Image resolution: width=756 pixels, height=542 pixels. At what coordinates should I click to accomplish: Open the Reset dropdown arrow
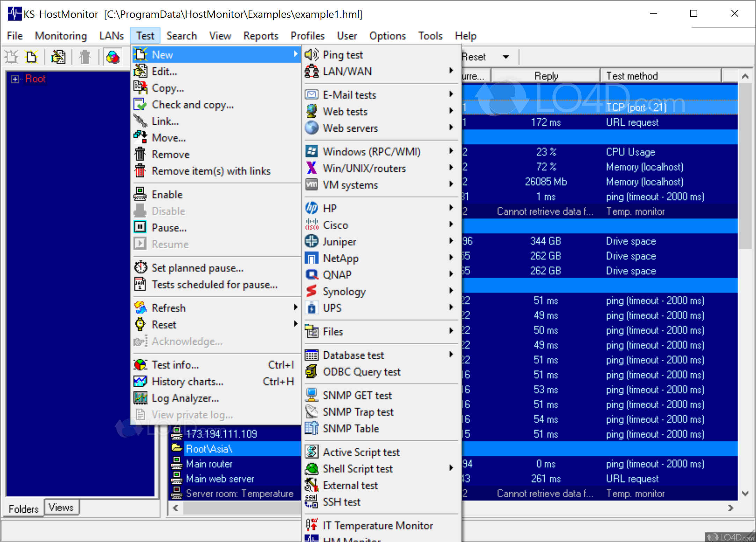coord(506,57)
